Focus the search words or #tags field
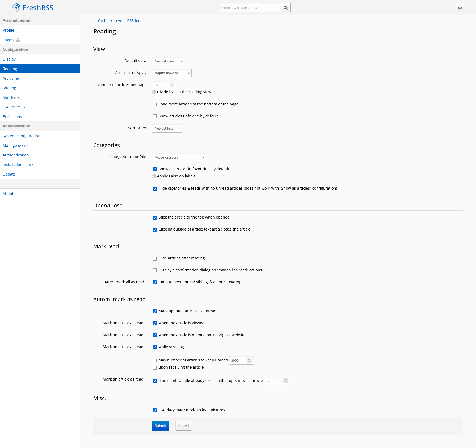The image size is (476, 448). click(x=250, y=8)
